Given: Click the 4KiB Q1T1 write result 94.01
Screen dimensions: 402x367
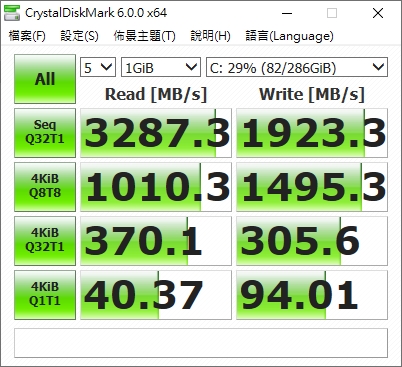Looking at the screenshot, I should pos(312,295).
